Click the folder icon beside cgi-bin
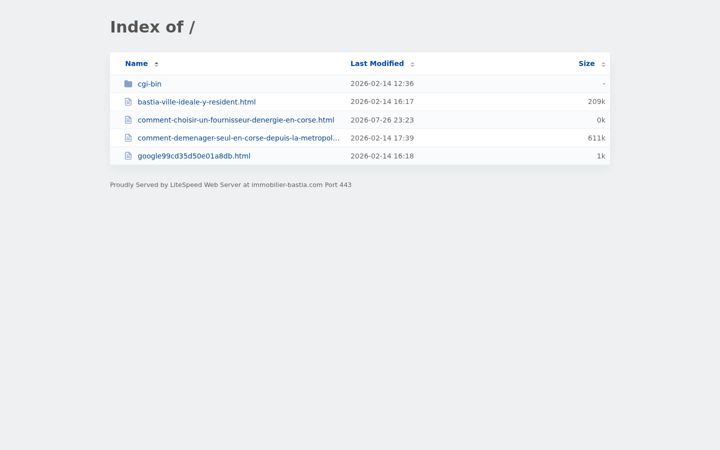This screenshot has height=450, width=720. coord(128,84)
